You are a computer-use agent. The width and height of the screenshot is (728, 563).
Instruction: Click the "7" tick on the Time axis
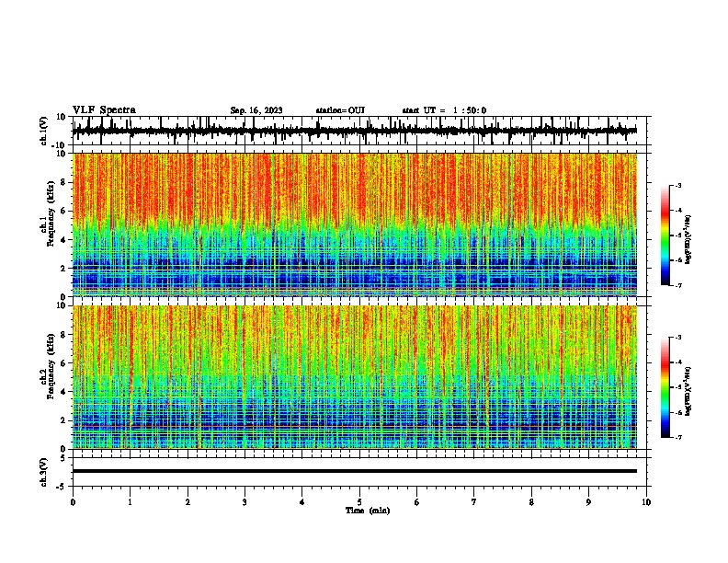(474, 502)
